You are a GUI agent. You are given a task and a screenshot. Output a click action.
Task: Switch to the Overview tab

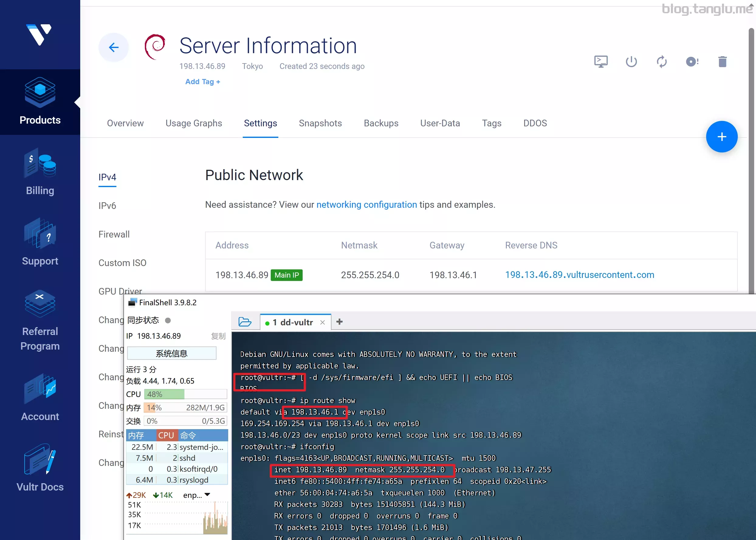pos(125,123)
